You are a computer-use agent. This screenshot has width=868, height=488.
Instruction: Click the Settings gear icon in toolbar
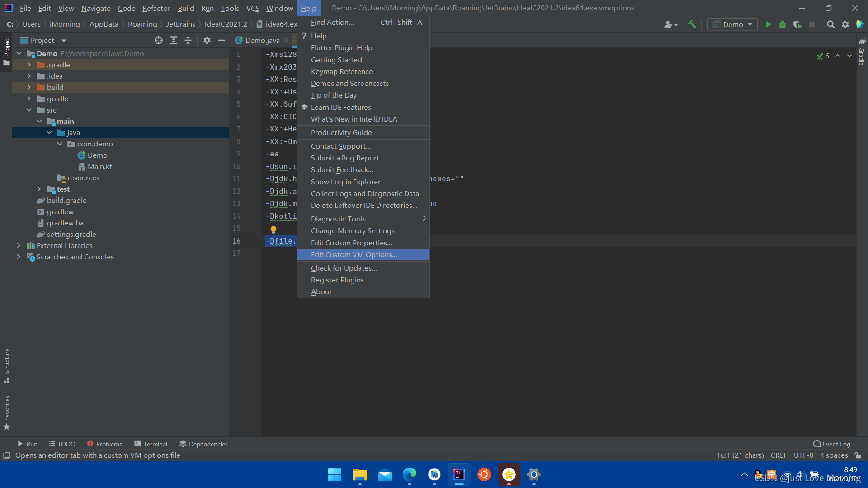coord(845,24)
